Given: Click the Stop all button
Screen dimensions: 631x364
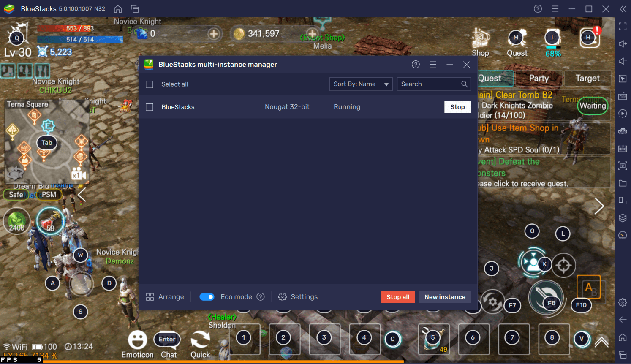Looking at the screenshot, I should 398,297.
